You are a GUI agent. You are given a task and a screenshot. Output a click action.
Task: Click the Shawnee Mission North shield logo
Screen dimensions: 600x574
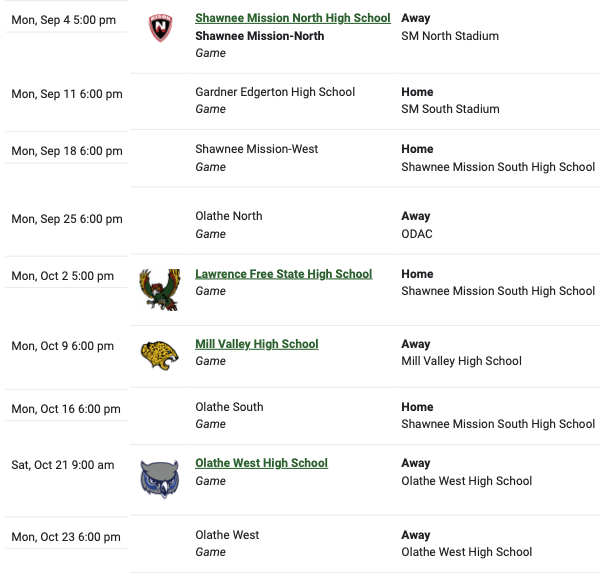tap(160, 28)
